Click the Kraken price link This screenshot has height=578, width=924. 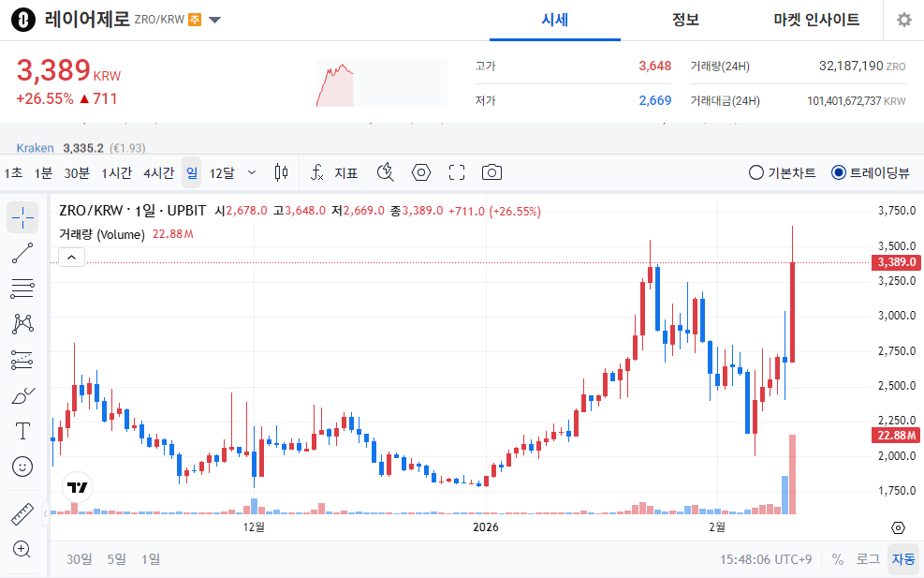(35, 148)
